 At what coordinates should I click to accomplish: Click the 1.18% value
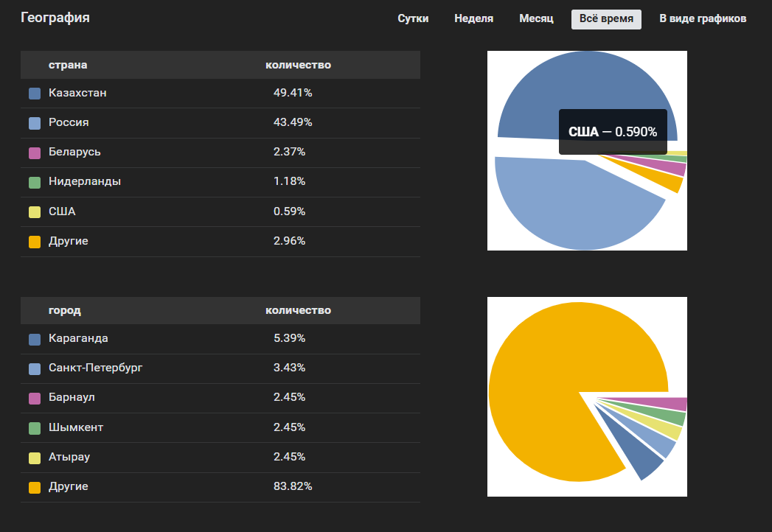tap(290, 181)
